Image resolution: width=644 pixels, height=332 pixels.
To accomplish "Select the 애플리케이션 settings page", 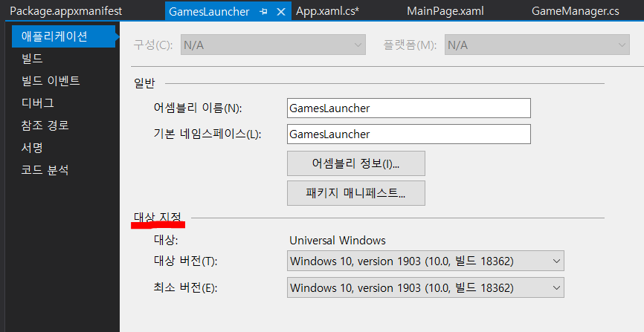I will [63, 36].
